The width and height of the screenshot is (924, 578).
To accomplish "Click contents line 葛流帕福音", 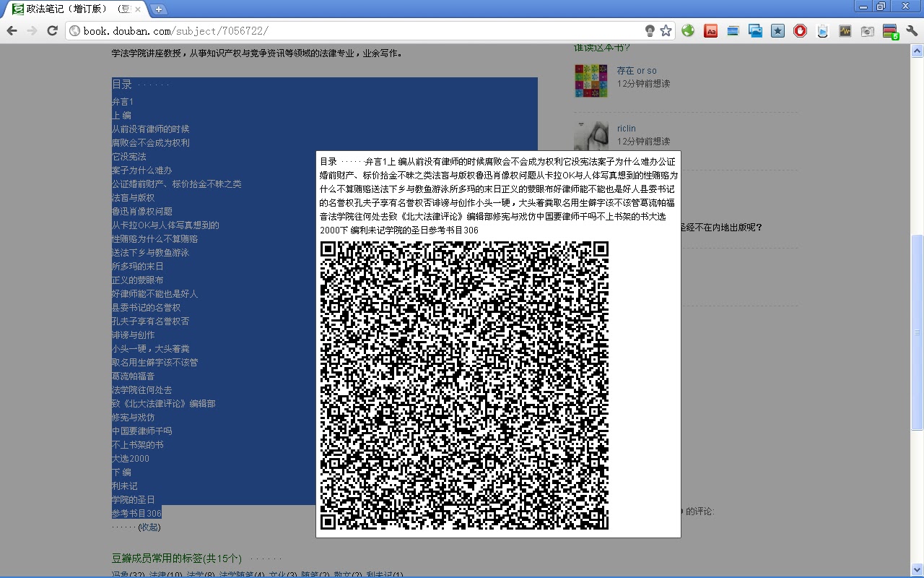I will click(134, 376).
